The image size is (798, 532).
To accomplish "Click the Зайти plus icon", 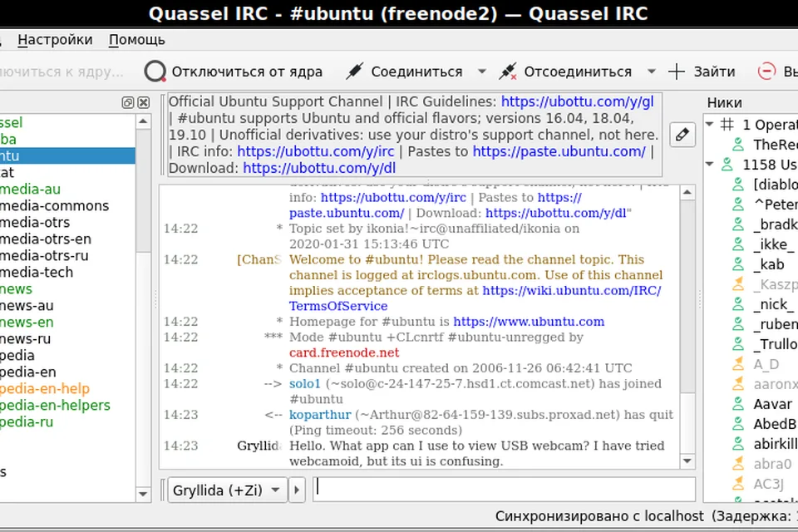I will [676, 71].
